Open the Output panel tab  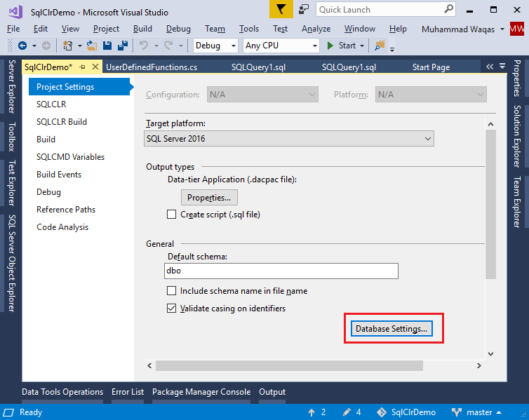(272, 392)
